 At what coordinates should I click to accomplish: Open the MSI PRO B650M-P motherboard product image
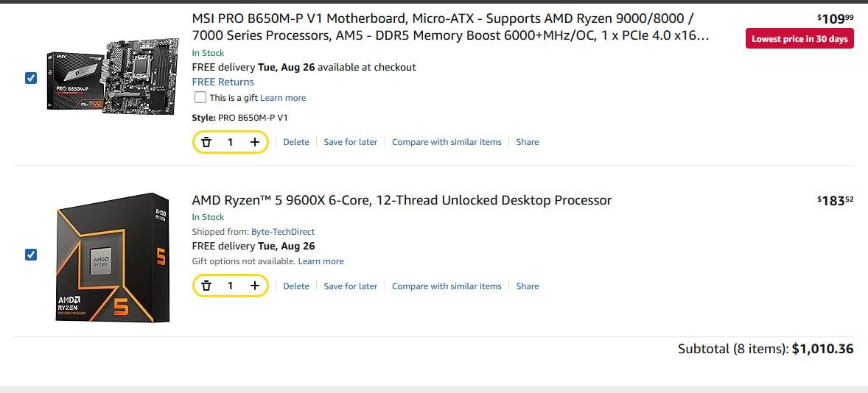coord(113,78)
